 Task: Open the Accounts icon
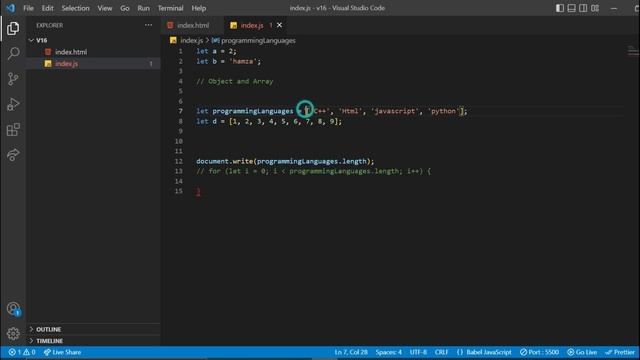click(13, 309)
